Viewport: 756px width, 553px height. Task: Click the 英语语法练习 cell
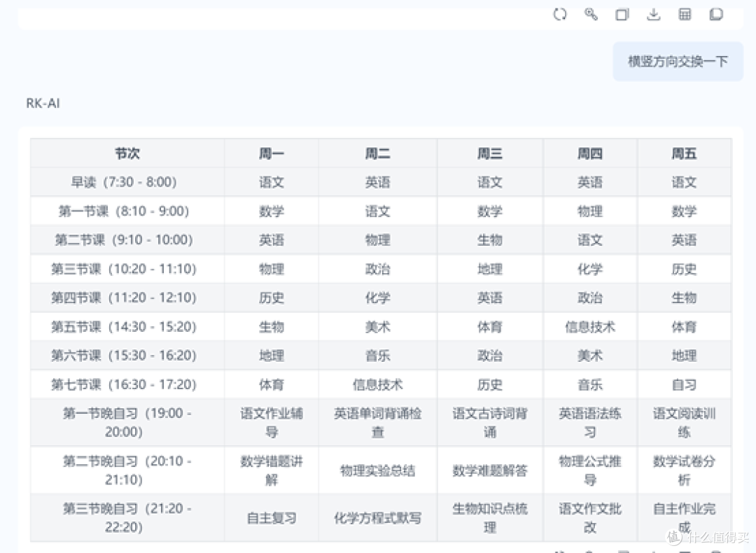(x=590, y=422)
